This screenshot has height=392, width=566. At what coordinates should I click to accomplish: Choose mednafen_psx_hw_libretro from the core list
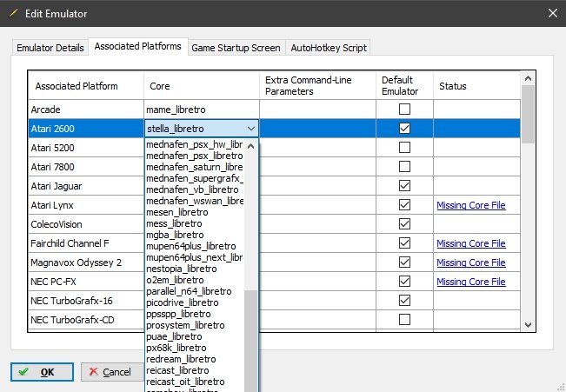[195, 144]
